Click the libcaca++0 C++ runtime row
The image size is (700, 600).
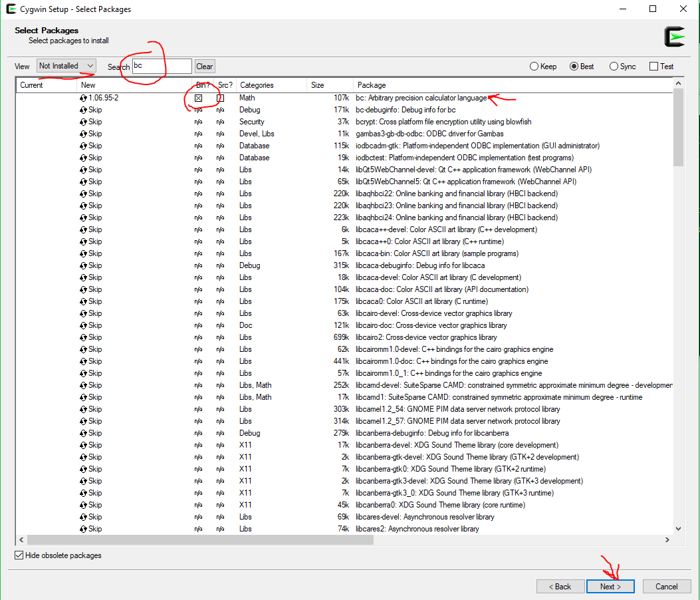(344, 241)
